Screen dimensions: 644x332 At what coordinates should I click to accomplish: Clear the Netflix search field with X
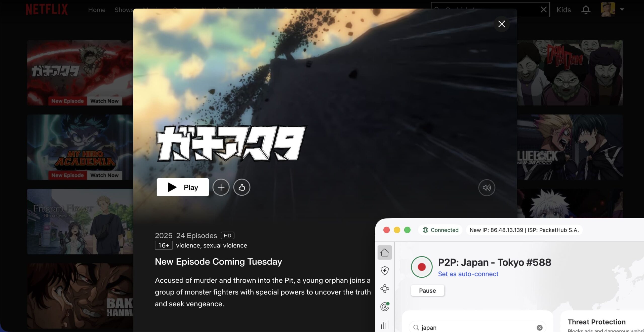pyautogui.click(x=543, y=10)
